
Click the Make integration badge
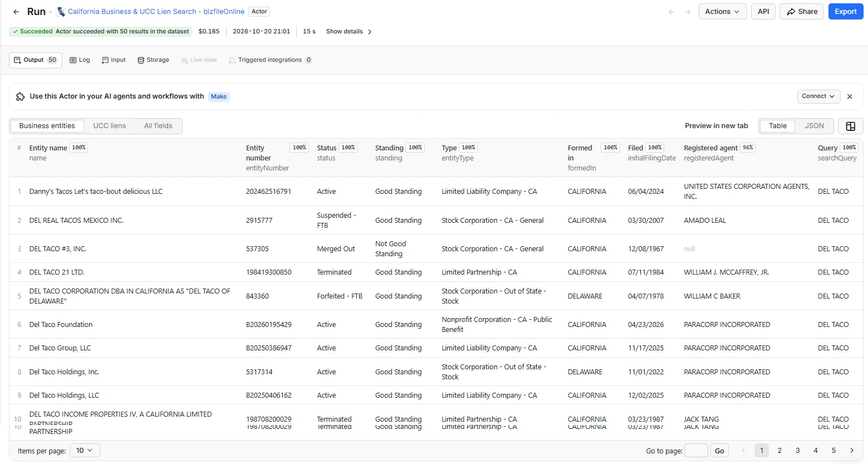click(x=219, y=97)
